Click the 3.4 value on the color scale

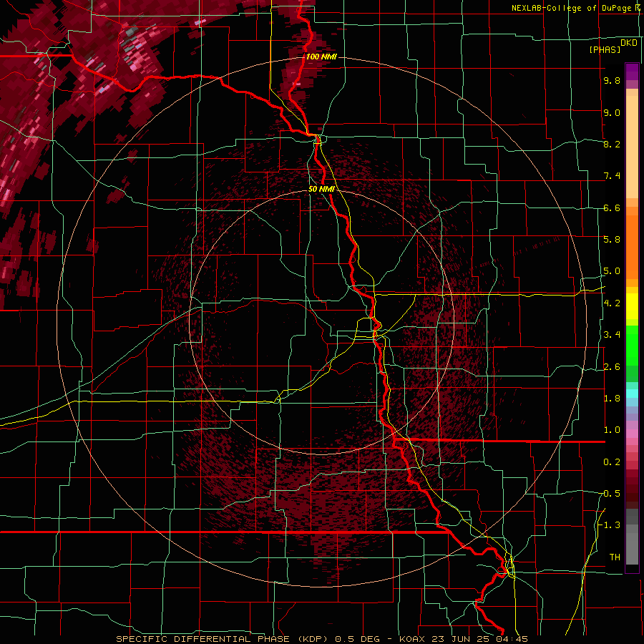[612, 334]
